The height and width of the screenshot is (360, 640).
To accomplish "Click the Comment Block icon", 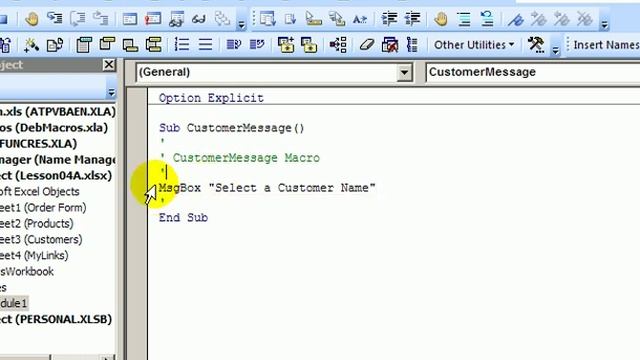I will 464,19.
